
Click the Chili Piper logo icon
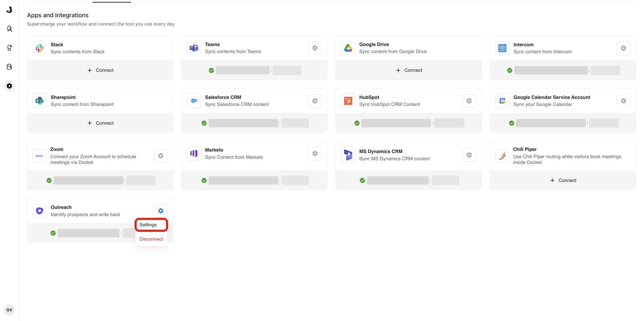tap(502, 156)
